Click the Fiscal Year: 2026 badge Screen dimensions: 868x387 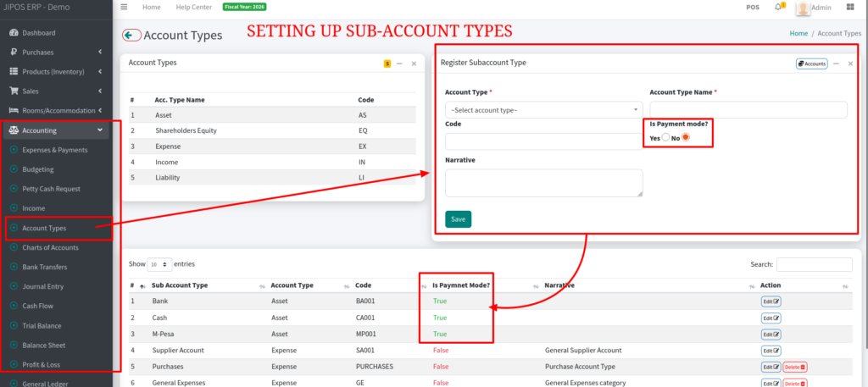244,7
